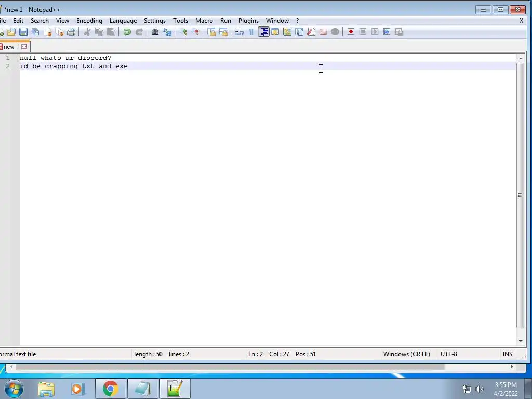Open the Windows Start orb

pyautogui.click(x=14, y=389)
